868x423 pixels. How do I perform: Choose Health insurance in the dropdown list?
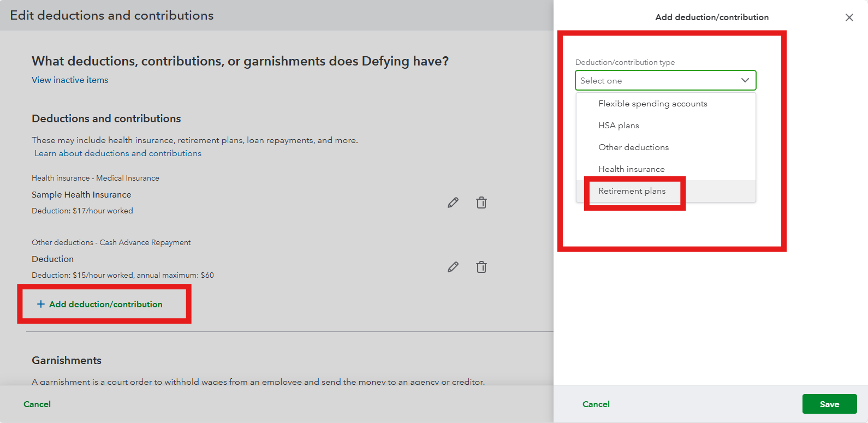tap(631, 169)
